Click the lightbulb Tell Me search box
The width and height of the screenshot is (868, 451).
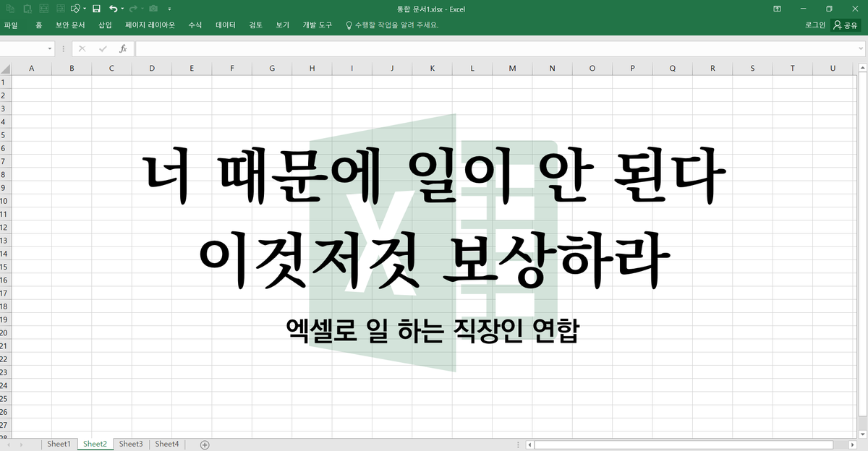[391, 25]
